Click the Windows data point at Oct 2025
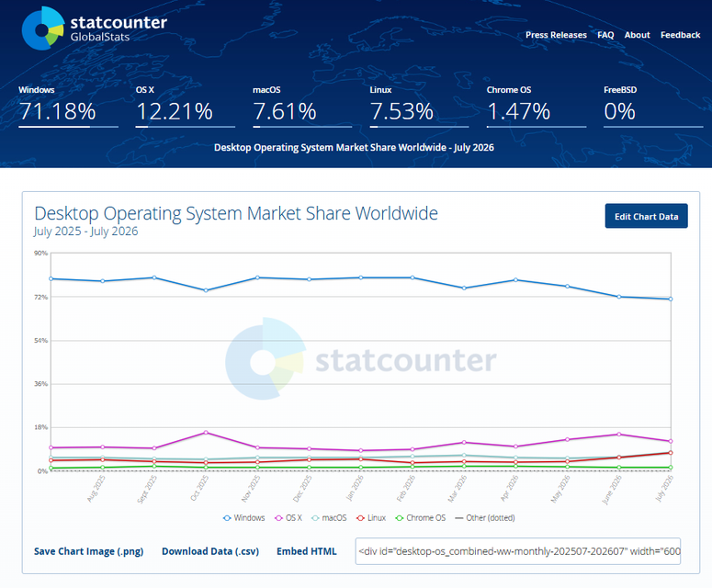Viewport: 712px width, 588px height. coord(206,290)
